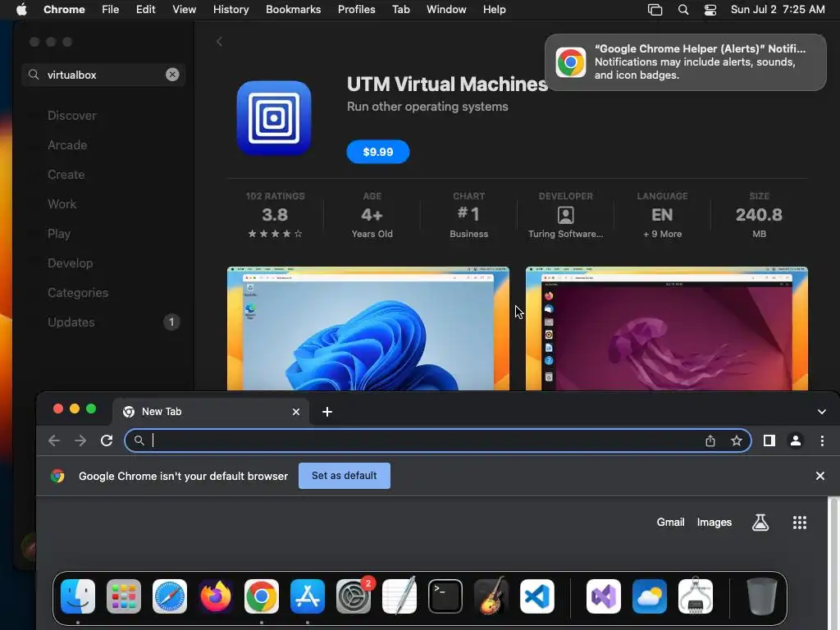Open System Settings from the dock
The width and height of the screenshot is (840, 630).
(354, 596)
